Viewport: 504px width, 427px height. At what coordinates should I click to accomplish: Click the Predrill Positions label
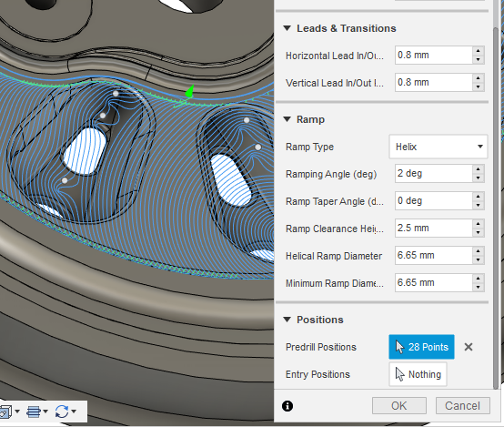point(321,347)
